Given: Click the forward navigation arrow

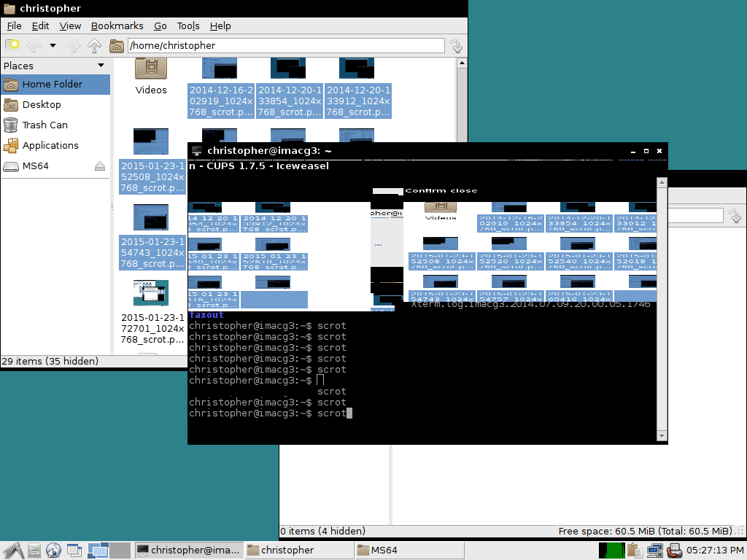Looking at the screenshot, I should (x=73, y=45).
